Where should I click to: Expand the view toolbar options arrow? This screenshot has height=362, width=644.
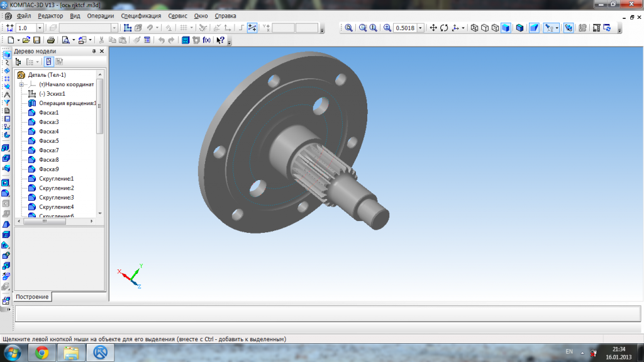[619, 30]
